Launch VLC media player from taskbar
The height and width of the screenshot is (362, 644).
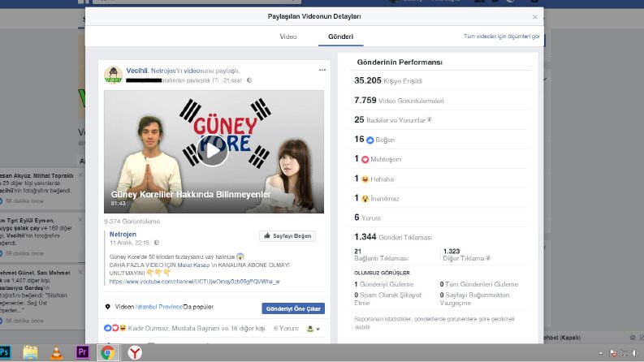(x=56, y=352)
